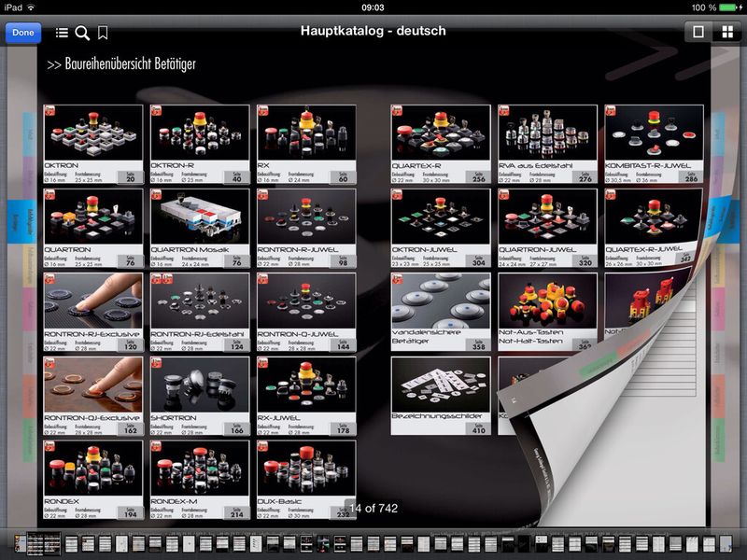The image size is (747, 560).
Task: Switch to thumbnail grid view
Action: coord(727,32)
